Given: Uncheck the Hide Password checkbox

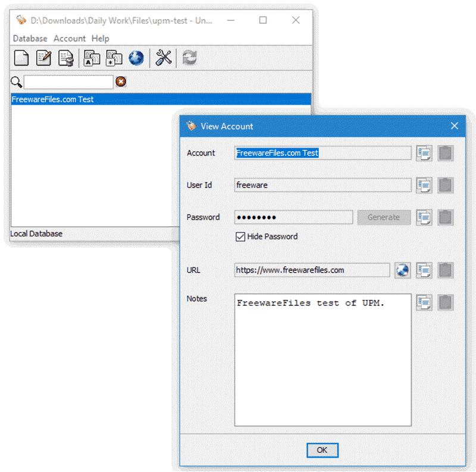Looking at the screenshot, I should 240,237.
